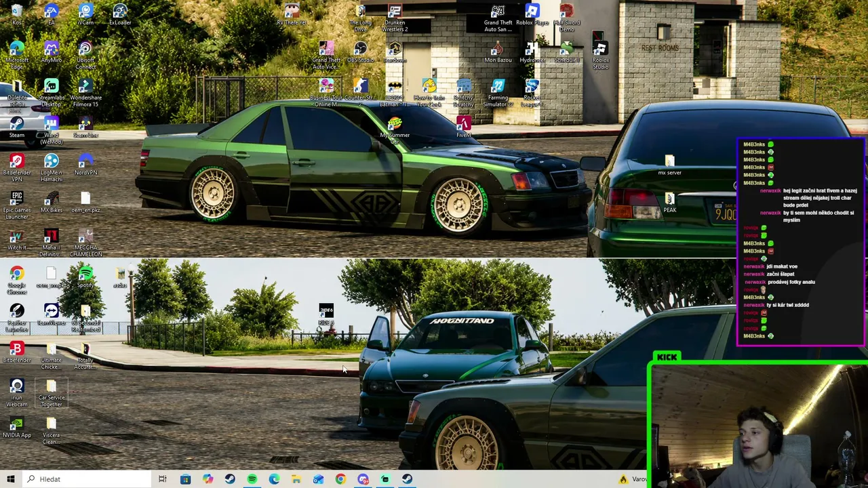This screenshot has width=868, height=488.
Task: Launch OBS Studio from the desktop
Action: 360,52
